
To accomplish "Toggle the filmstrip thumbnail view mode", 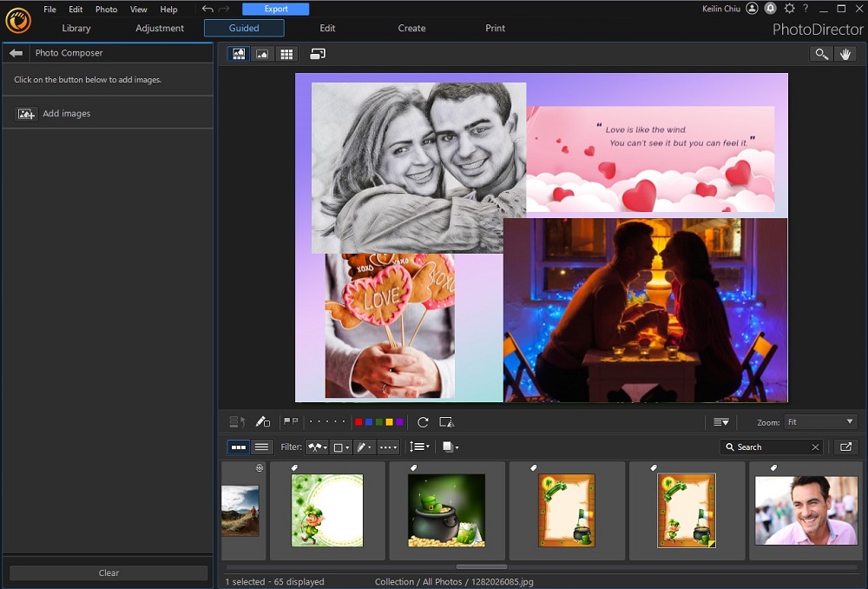I will click(239, 447).
